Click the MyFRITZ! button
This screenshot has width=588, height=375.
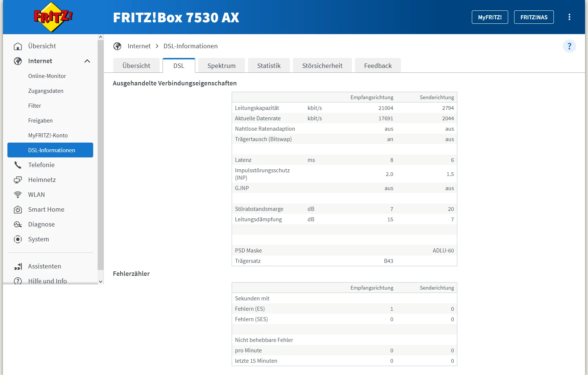click(490, 17)
